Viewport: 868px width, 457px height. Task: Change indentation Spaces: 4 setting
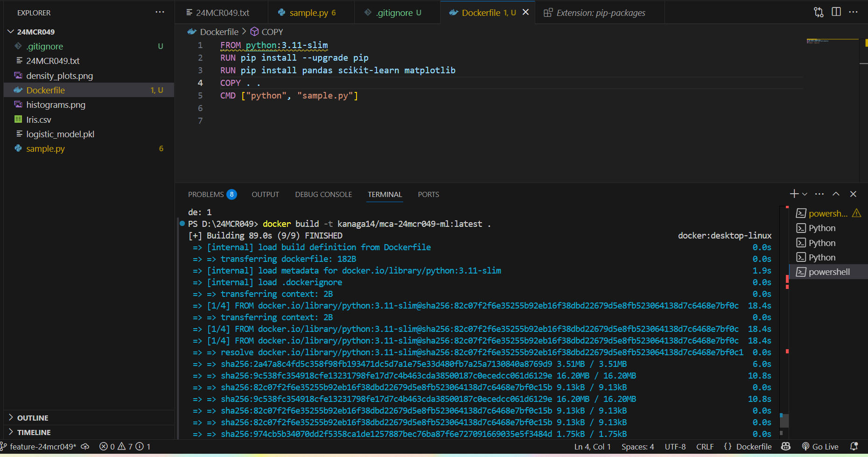[637, 447]
